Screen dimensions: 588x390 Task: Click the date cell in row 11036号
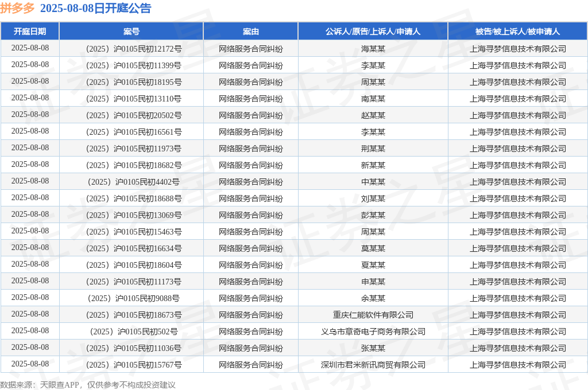pyautogui.click(x=30, y=348)
